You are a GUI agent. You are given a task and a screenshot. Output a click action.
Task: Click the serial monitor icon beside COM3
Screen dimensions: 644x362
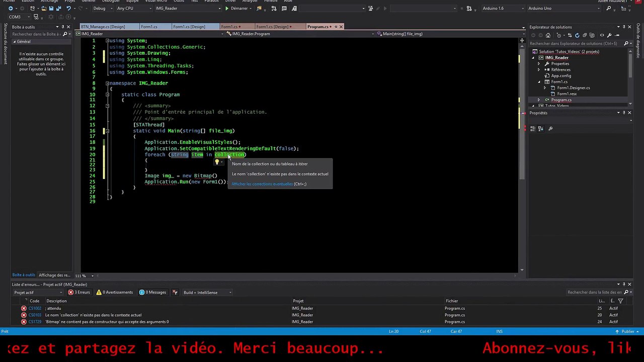point(36,17)
